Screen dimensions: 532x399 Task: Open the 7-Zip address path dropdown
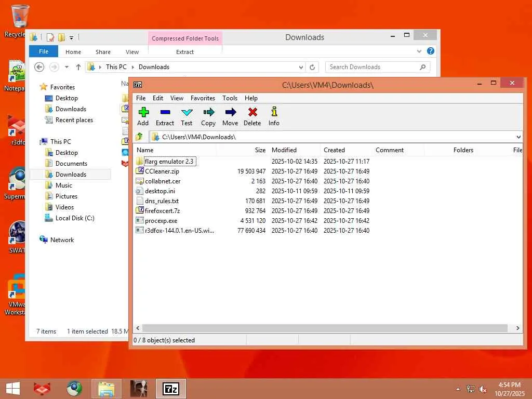(518, 137)
